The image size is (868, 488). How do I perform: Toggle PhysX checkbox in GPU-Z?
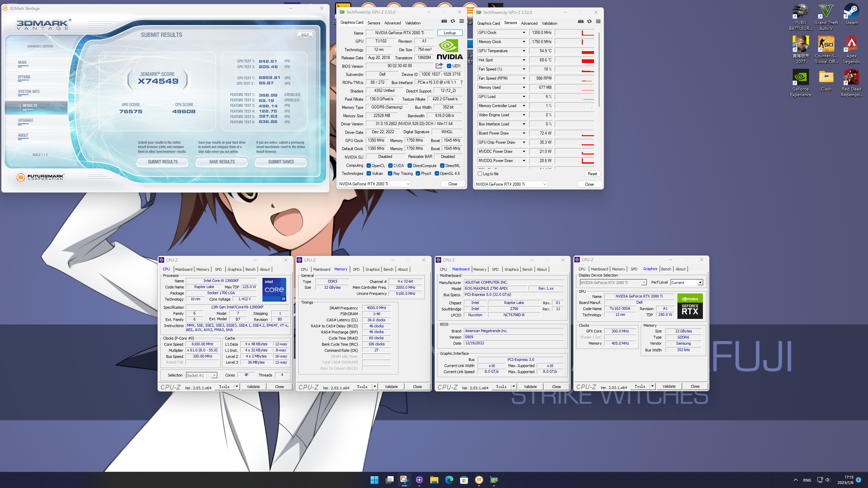pos(418,174)
